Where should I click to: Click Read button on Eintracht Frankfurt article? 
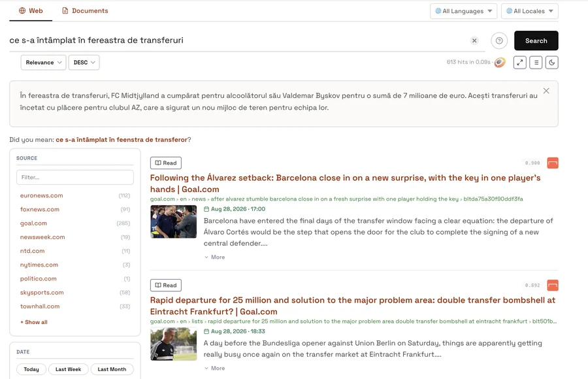pyautogui.click(x=166, y=285)
